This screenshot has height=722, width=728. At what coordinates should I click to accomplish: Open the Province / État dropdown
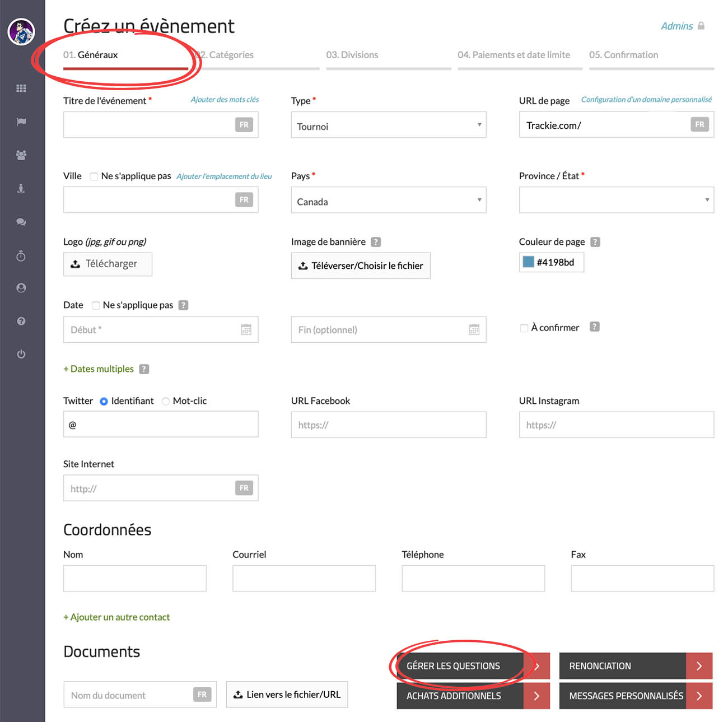pyautogui.click(x=616, y=201)
